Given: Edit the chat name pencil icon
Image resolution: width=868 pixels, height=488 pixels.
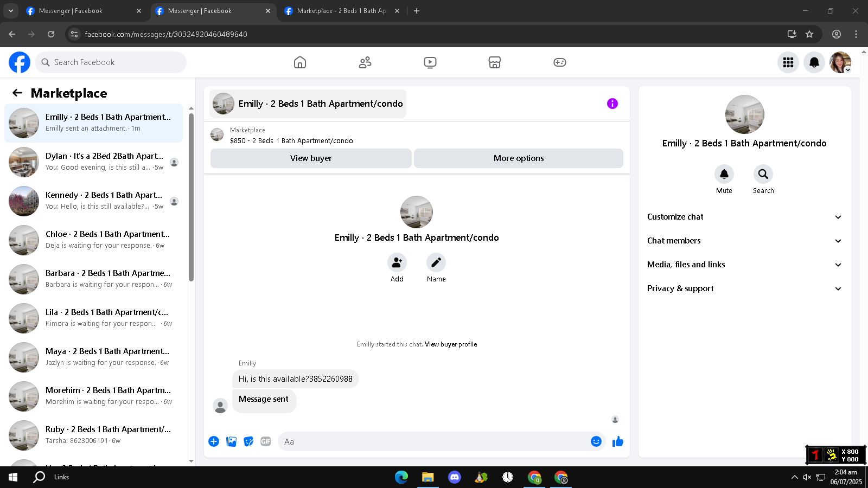Looking at the screenshot, I should 436,262.
